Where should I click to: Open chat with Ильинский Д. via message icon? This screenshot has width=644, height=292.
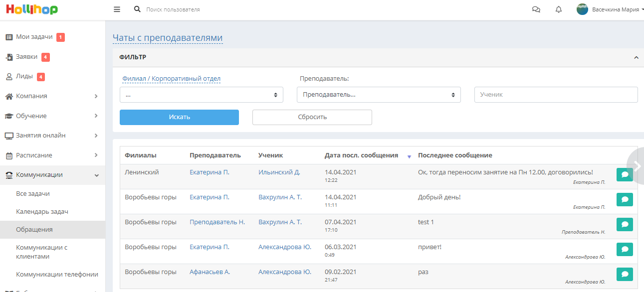click(x=625, y=175)
